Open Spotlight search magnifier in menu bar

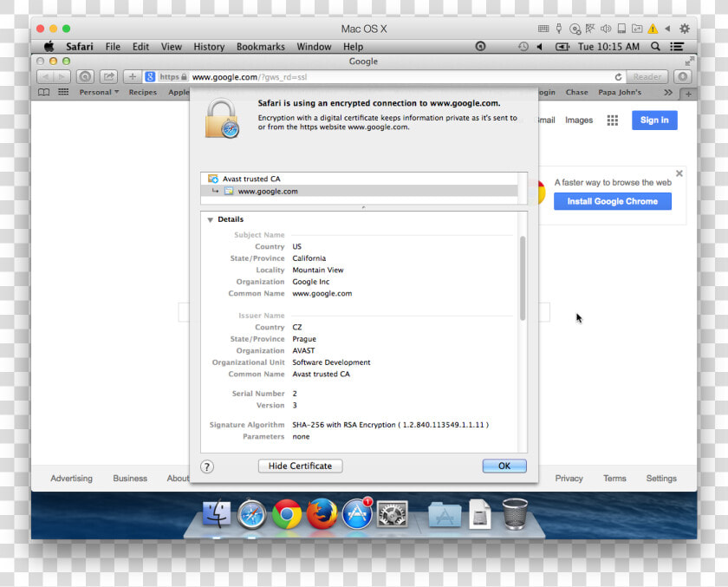[x=655, y=47]
